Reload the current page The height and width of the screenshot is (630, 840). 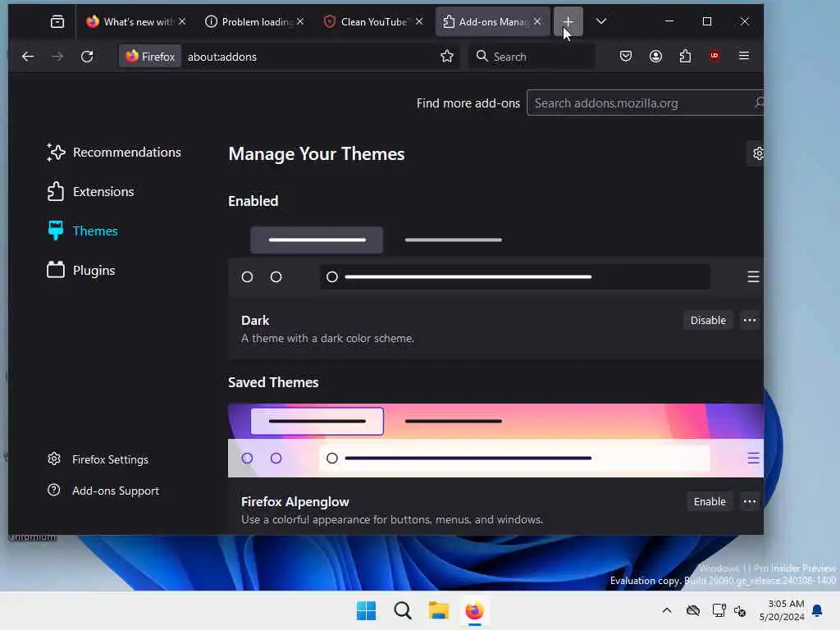(87, 57)
